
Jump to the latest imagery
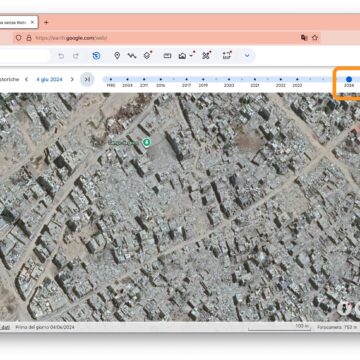pyautogui.click(x=87, y=79)
